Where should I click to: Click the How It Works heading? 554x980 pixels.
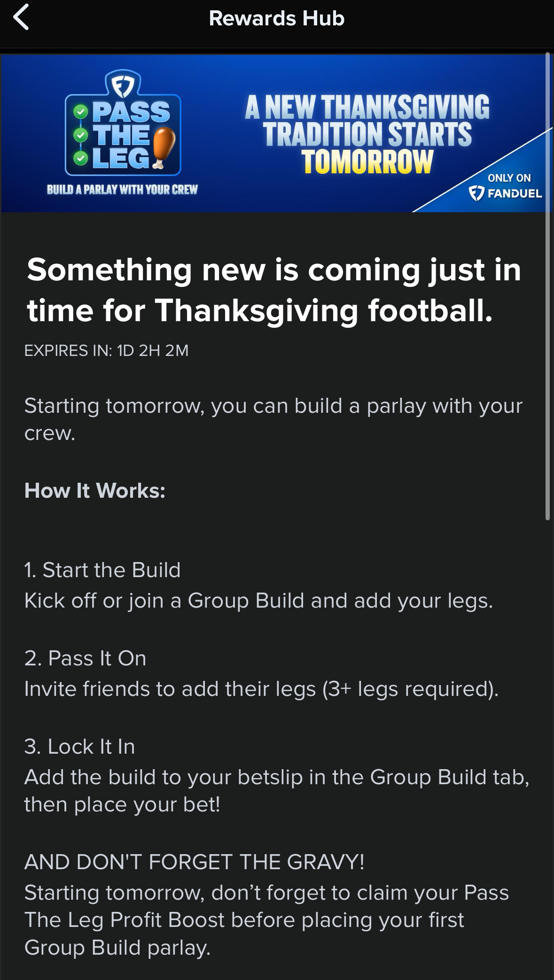[x=95, y=490]
